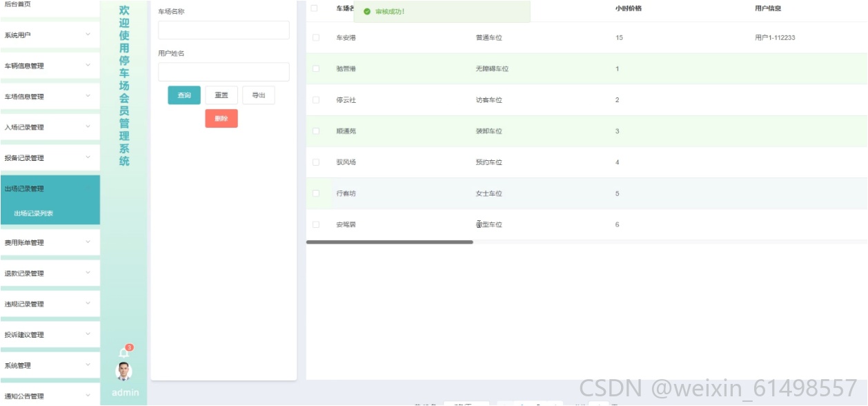This screenshot has height=406, width=868.
Task: Click the 访客车位 cell
Action: click(x=489, y=100)
